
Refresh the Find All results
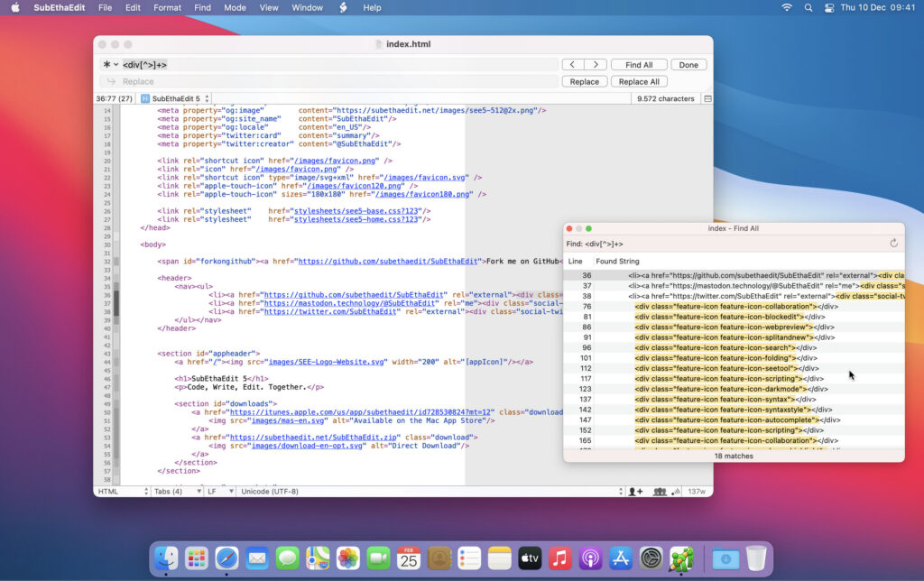(893, 244)
